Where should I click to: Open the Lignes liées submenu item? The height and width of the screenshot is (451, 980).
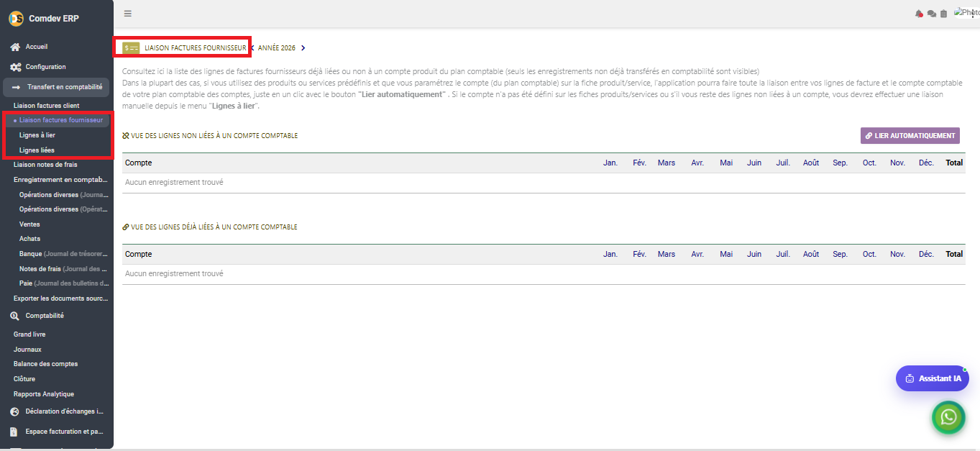tap(37, 150)
